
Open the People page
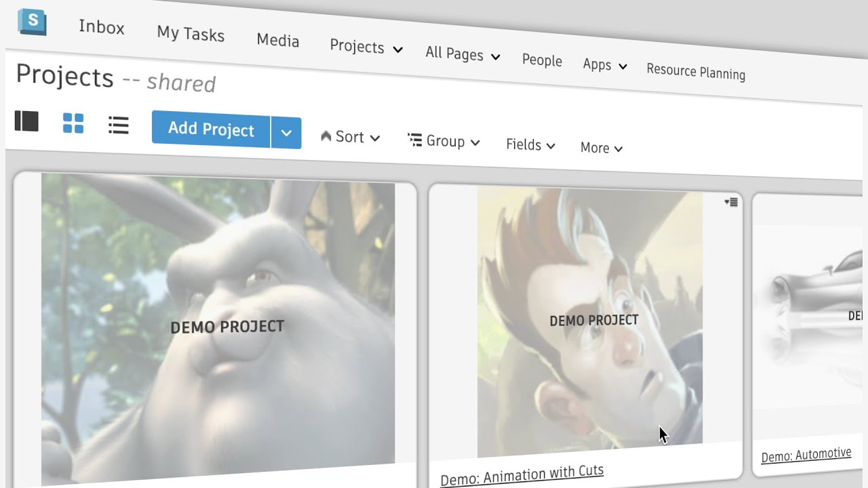coord(542,60)
